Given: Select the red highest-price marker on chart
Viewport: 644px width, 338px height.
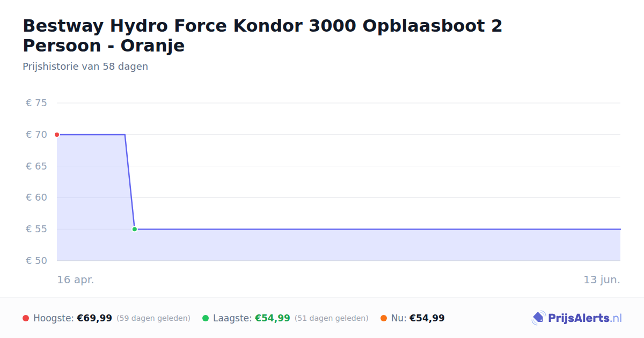Looking at the screenshot, I should click(x=57, y=135).
